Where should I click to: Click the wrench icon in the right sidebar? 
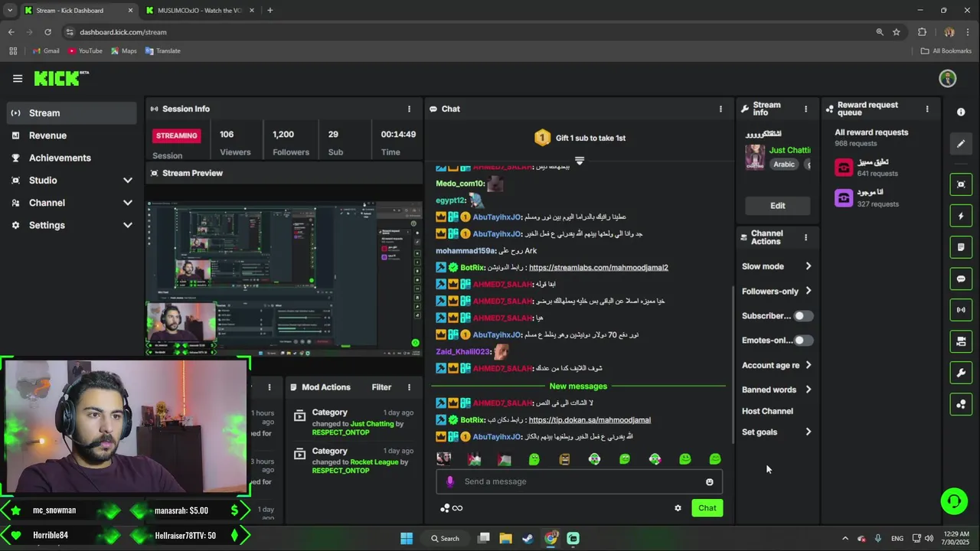961,373
